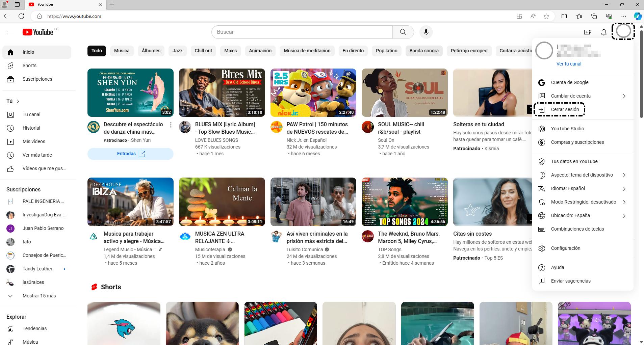Open Ayuda in account menu
This screenshot has width=644, height=345.
pos(583,267)
